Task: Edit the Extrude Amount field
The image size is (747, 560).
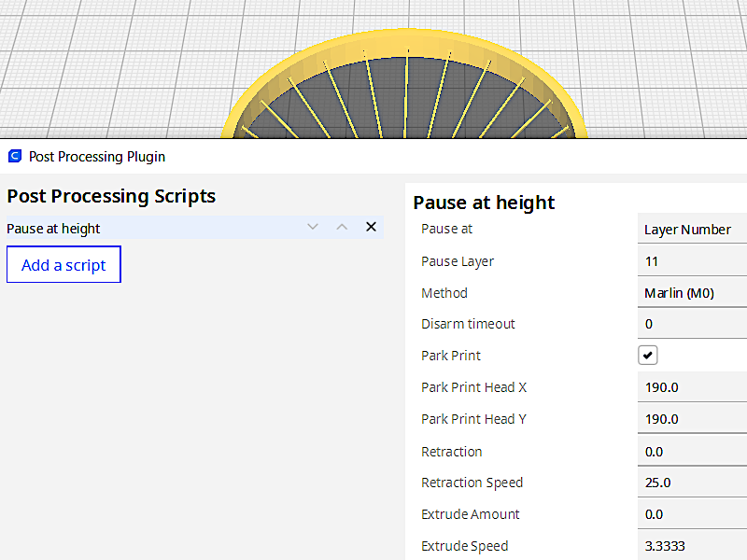Action: (x=692, y=514)
